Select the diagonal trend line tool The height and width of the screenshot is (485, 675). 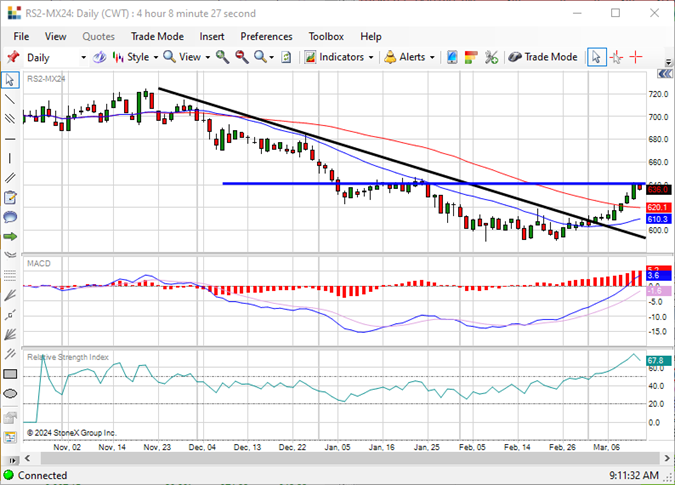click(10, 99)
